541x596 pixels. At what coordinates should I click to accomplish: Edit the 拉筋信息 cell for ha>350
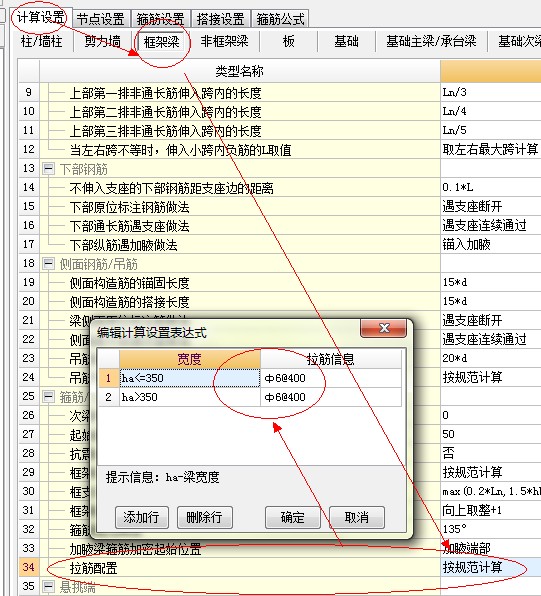point(331,397)
